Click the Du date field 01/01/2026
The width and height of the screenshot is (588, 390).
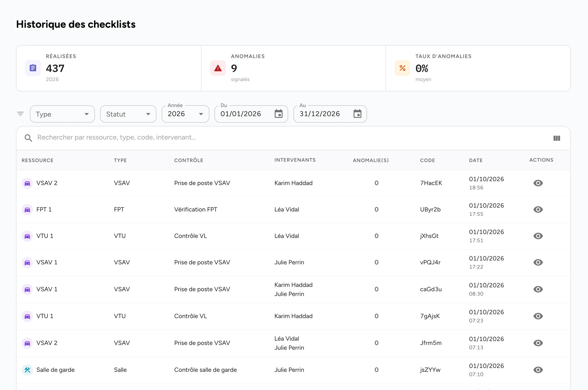click(x=251, y=114)
